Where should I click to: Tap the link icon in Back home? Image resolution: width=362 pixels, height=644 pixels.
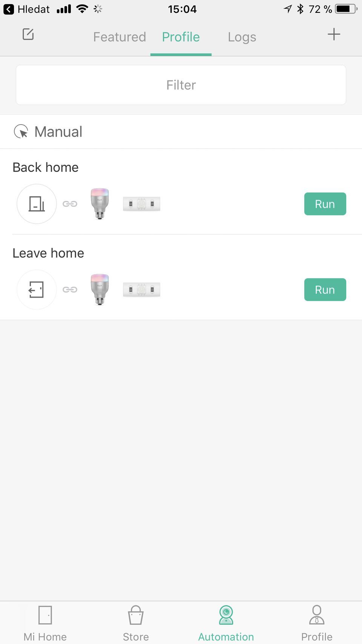pos(70,204)
